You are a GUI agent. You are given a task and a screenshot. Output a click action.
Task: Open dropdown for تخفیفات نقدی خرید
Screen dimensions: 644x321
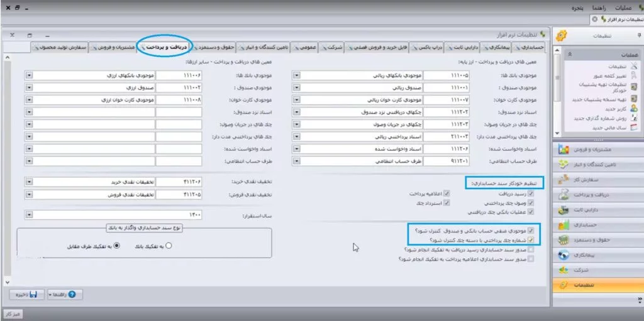29,182
